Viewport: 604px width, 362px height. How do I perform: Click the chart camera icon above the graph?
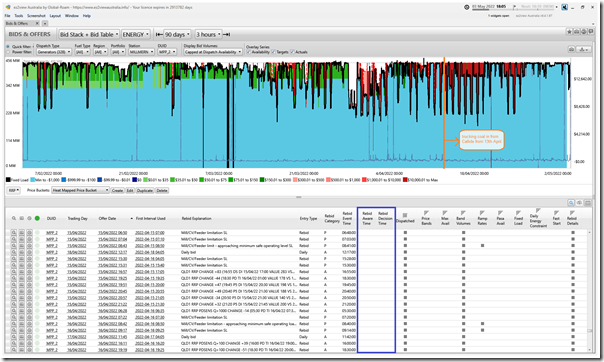tap(571, 49)
